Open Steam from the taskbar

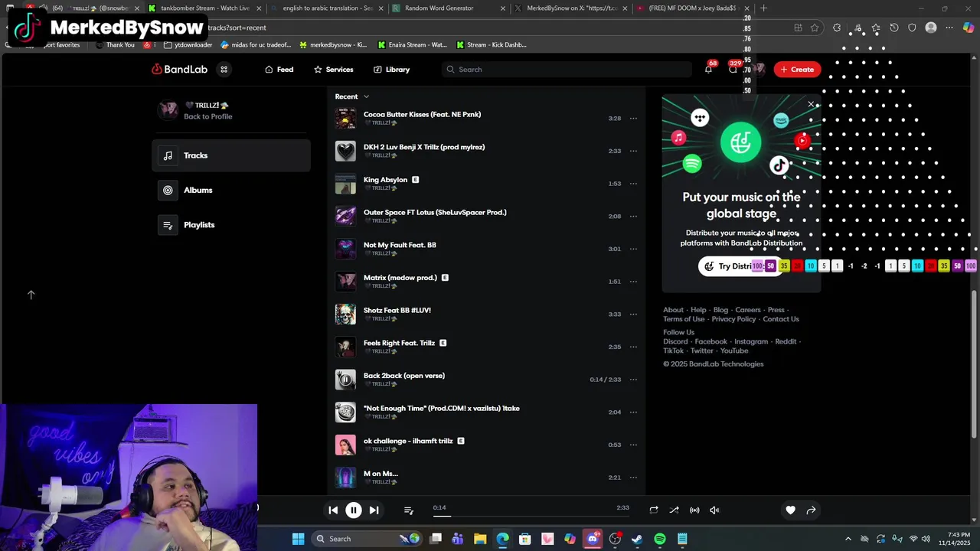[637, 539]
